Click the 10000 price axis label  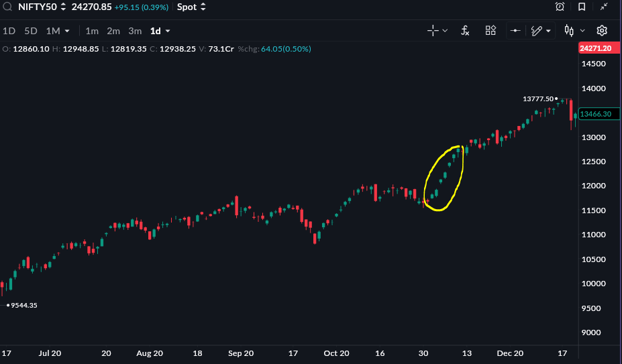[x=593, y=284]
